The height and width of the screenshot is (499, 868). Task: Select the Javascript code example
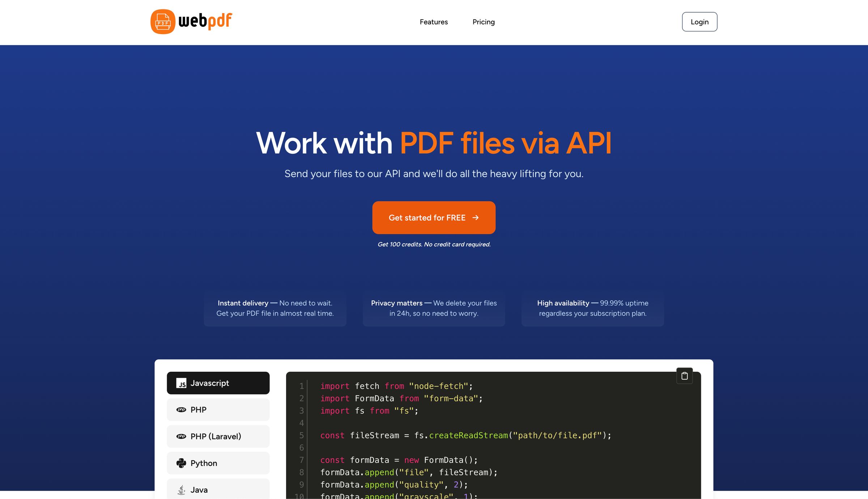218,383
